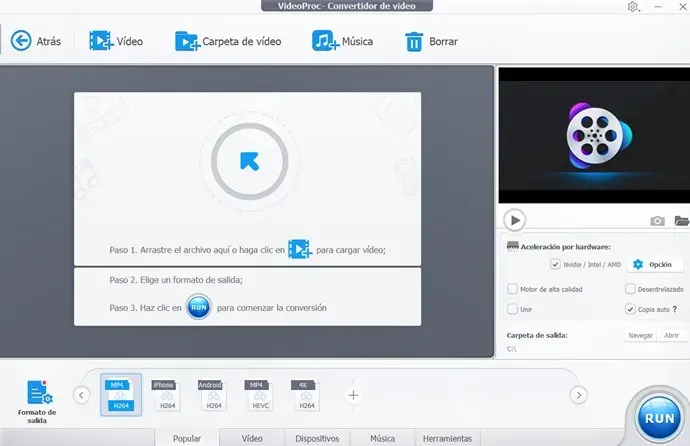The height and width of the screenshot is (446, 690).
Task: Add a Carpeta de vídeo folder
Action: coord(187,41)
